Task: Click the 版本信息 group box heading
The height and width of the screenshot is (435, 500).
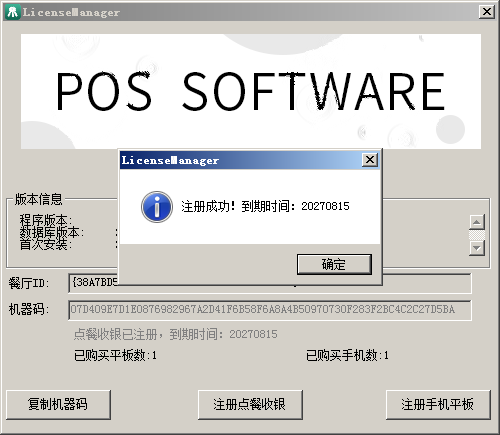Action: (38, 199)
